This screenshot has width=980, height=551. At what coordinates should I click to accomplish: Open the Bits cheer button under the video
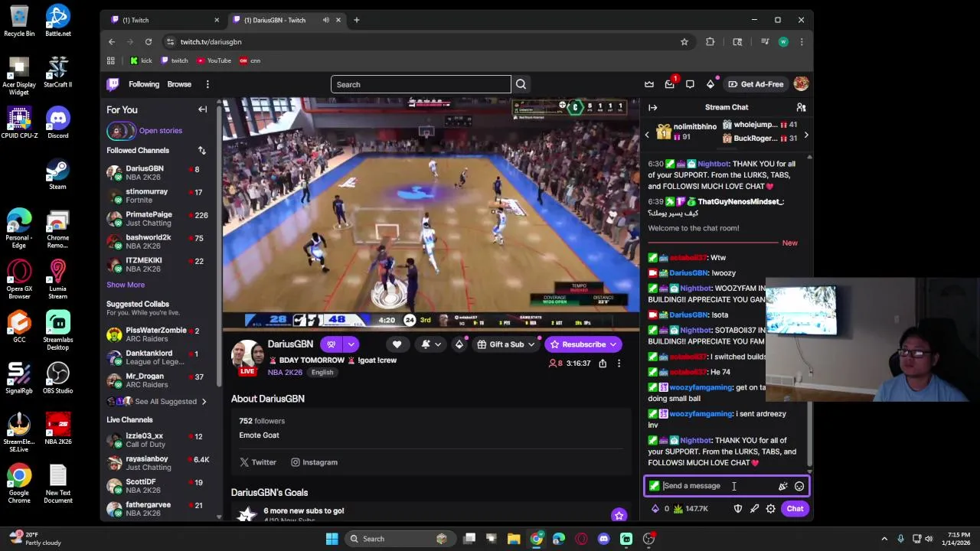click(459, 344)
